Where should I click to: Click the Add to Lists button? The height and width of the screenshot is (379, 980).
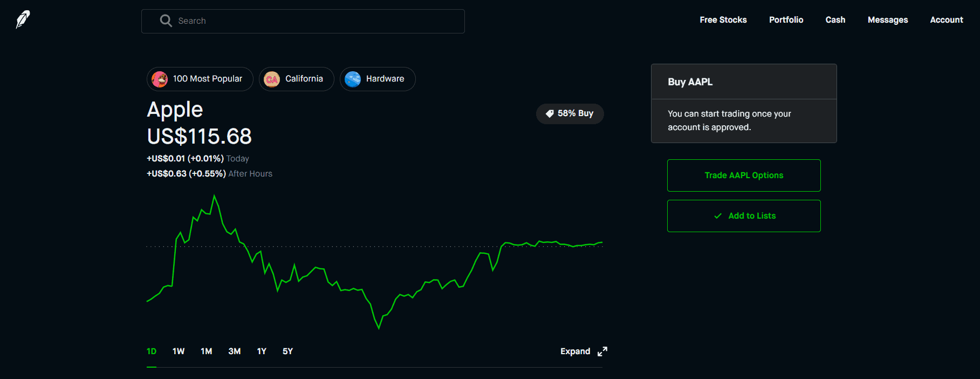click(x=744, y=216)
